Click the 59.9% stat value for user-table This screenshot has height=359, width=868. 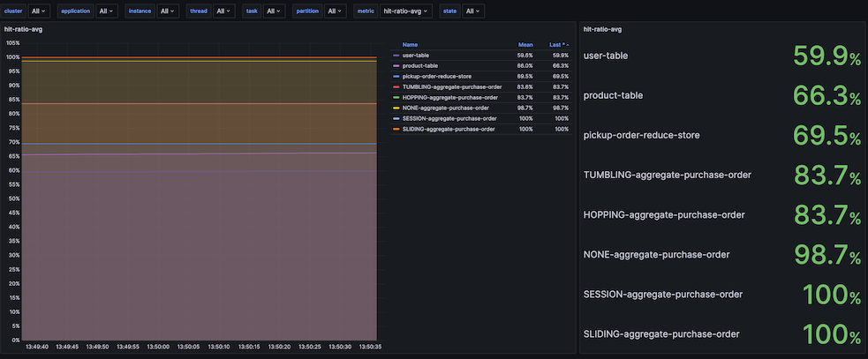click(827, 56)
